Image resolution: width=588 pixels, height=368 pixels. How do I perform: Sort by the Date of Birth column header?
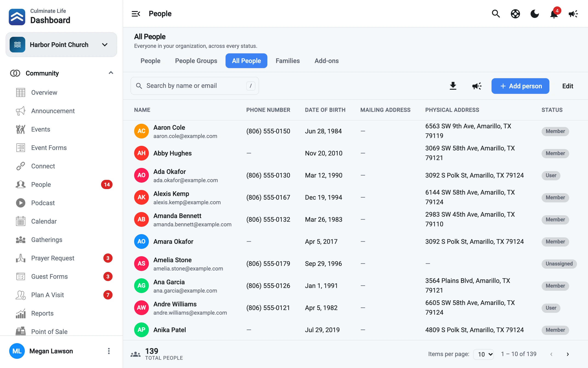325,110
